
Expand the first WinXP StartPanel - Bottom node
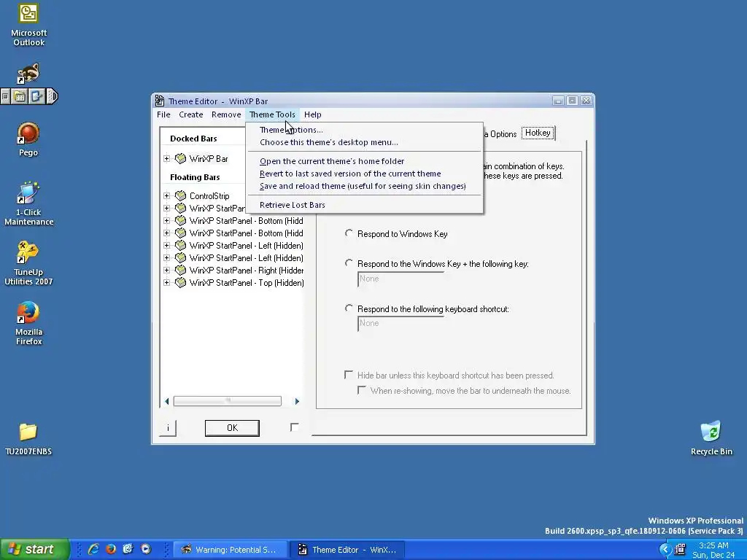click(x=166, y=220)
